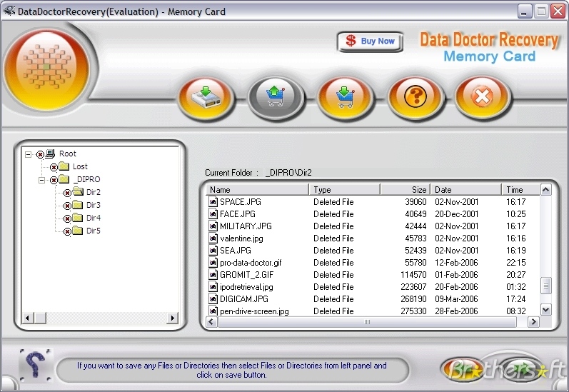Click the image icon beside pen-drive-screen.jpg
Screen dimensions: 569x392
[x=213, y=311]
